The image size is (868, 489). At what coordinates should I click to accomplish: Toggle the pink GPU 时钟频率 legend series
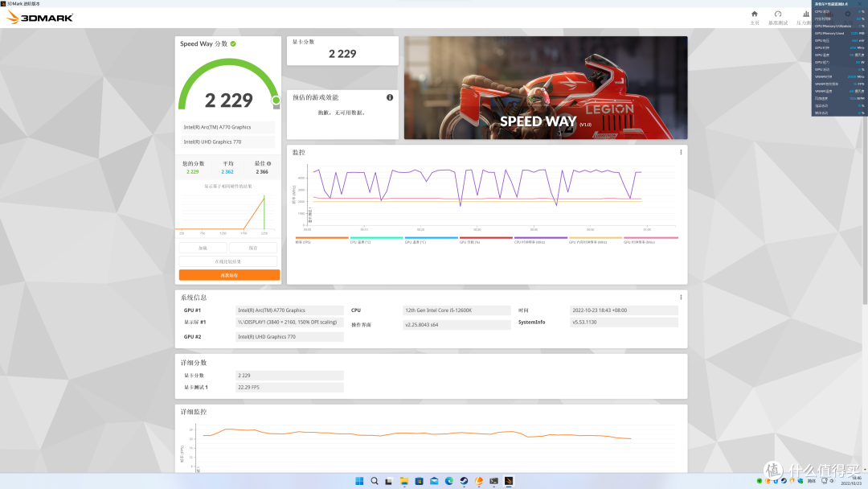click(x=650, y=240)
